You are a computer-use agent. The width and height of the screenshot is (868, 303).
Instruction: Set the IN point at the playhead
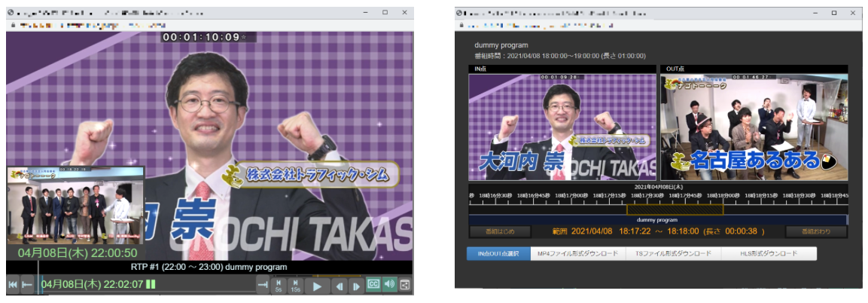26,285
